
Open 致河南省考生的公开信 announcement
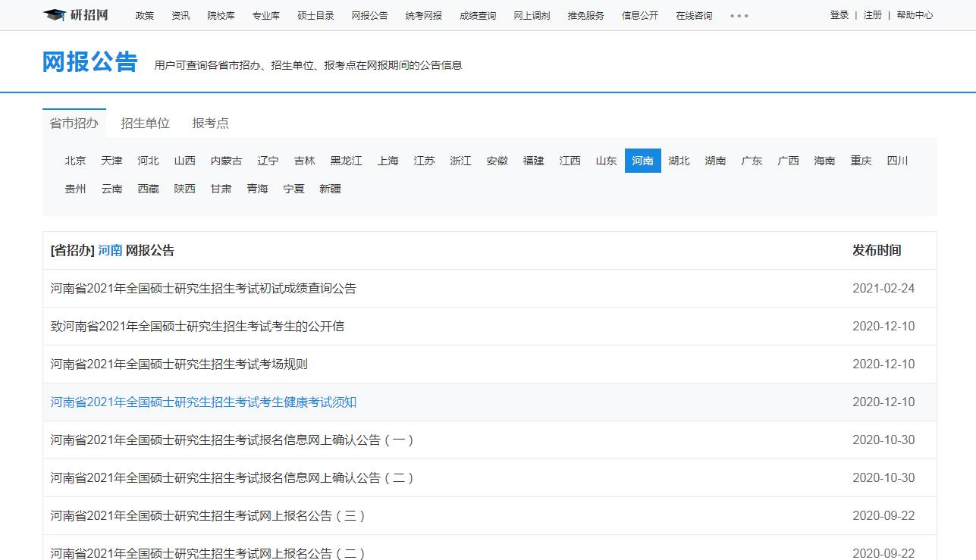tap(197, 327)
